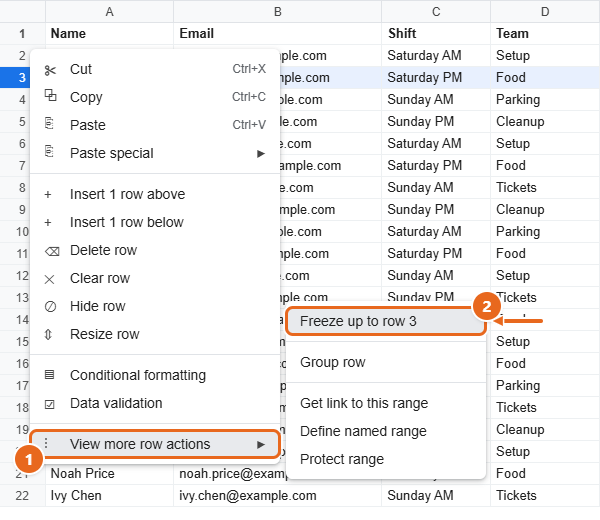
Task: Click the Noah Price cell
Action: pos(109,474)
